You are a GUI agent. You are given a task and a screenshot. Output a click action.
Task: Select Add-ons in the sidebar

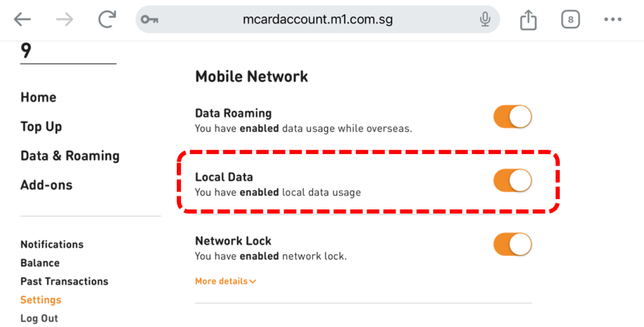[x=46, y=185]
